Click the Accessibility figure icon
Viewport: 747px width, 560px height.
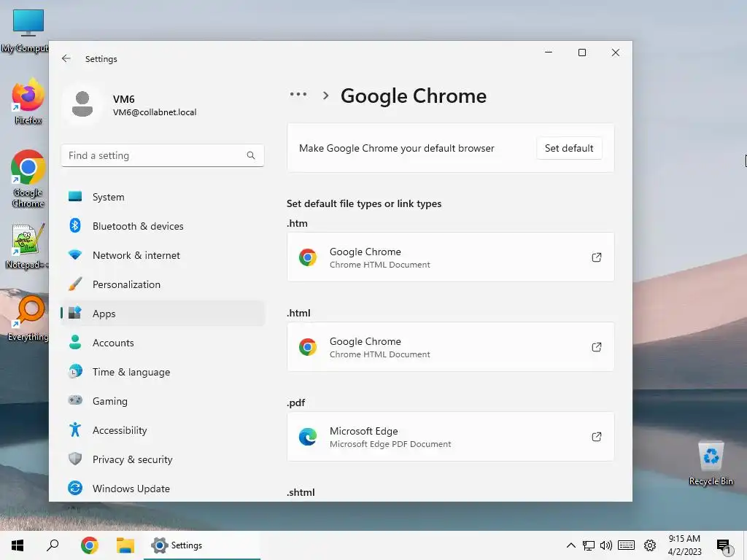tap(75, 429)
